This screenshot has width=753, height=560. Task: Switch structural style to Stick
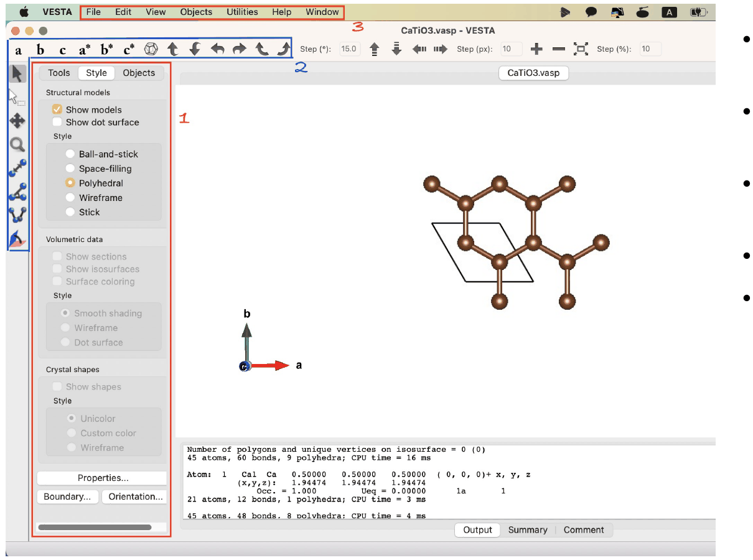(70, 212)
